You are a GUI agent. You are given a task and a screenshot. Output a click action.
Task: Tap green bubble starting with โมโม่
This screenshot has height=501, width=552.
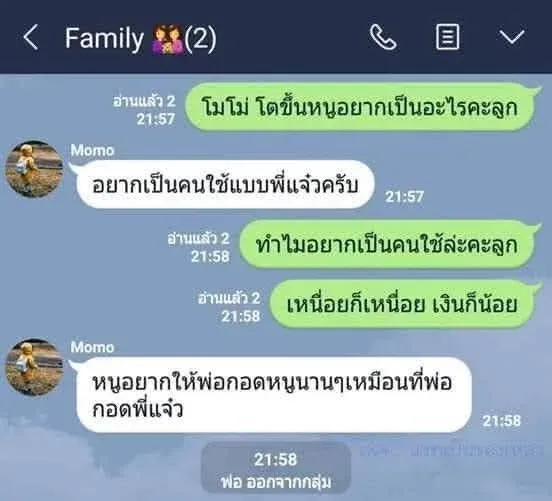pos(360,107)
